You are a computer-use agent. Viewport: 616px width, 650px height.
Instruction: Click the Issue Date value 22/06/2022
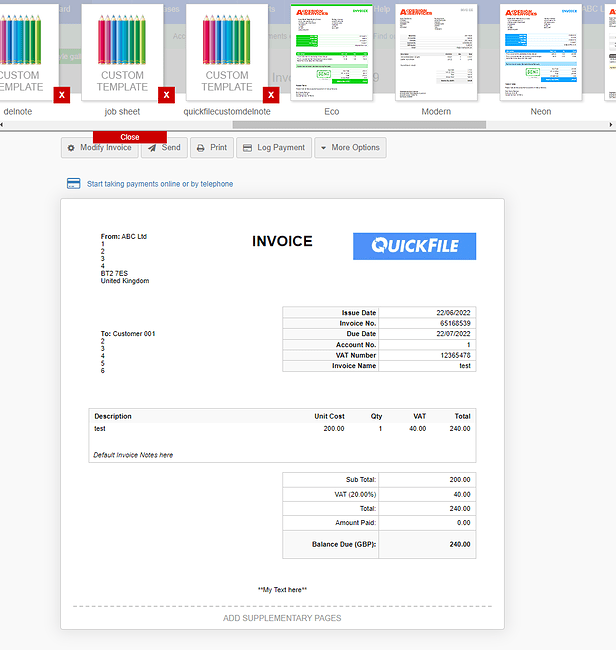453,313
